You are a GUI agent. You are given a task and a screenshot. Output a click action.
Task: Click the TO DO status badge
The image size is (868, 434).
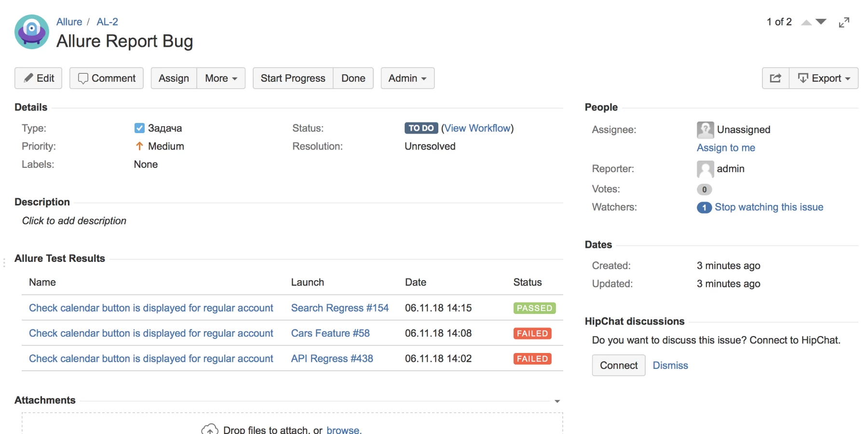click(421, 128)
